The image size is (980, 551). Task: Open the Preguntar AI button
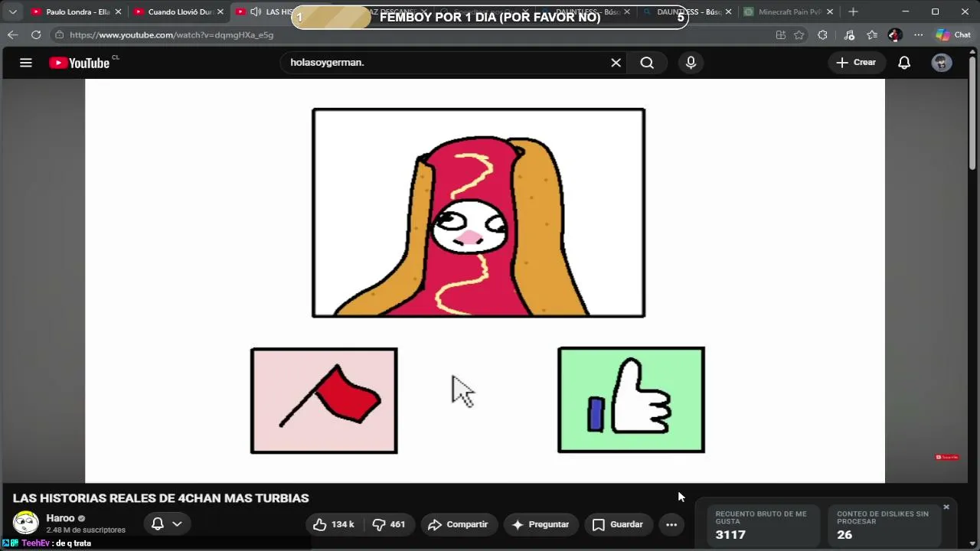(x=541, y=524)
